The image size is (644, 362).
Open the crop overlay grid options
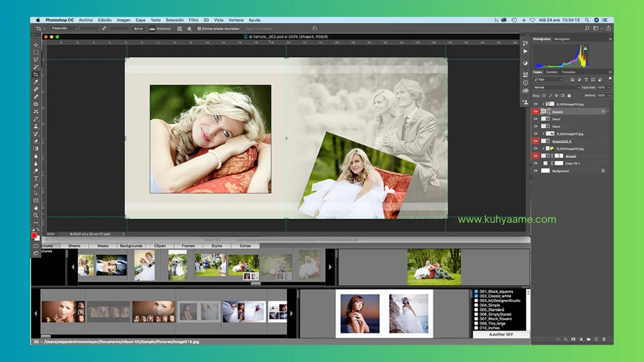point(180,29)
